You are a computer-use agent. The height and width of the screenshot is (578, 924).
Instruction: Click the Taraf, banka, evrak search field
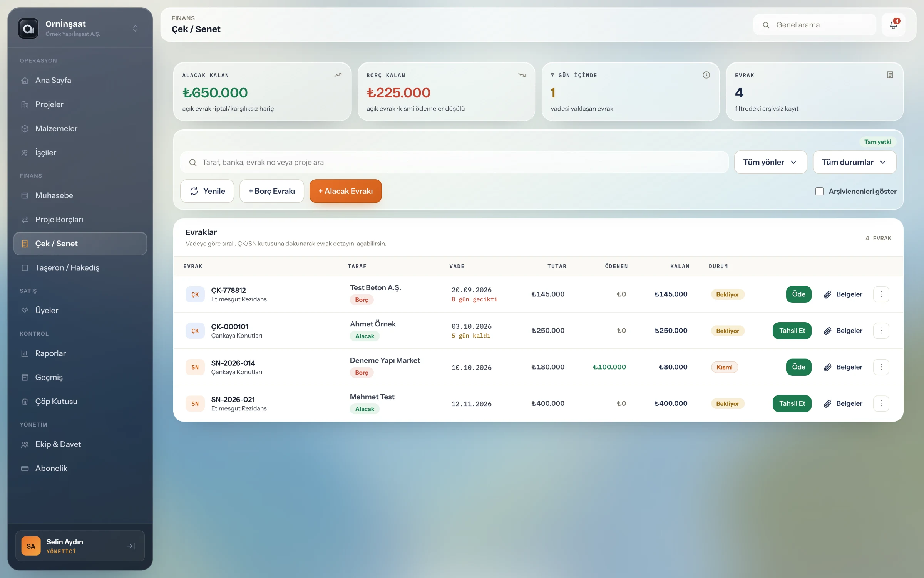[454, 162]
